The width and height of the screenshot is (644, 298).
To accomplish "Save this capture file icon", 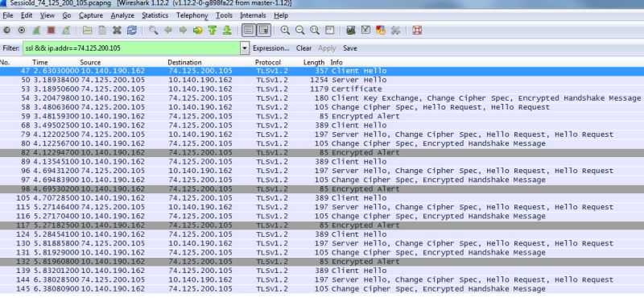I will tap(102, 31).
